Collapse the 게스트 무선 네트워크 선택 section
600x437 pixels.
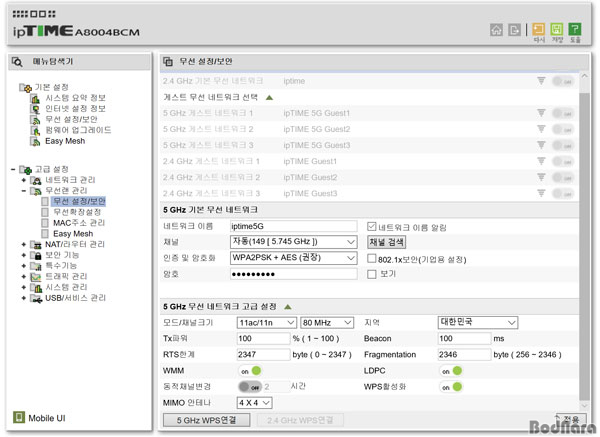pyautogui.click(x=269, y=97)
